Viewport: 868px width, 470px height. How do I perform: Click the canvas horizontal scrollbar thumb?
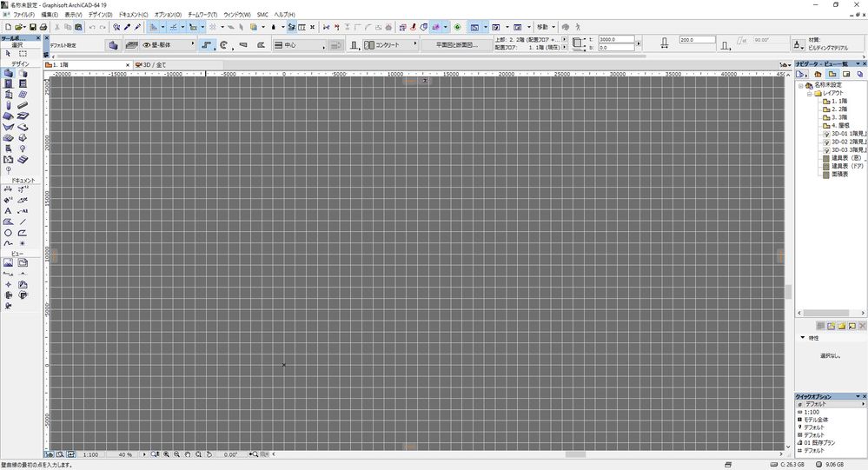[x=575, y=454]
